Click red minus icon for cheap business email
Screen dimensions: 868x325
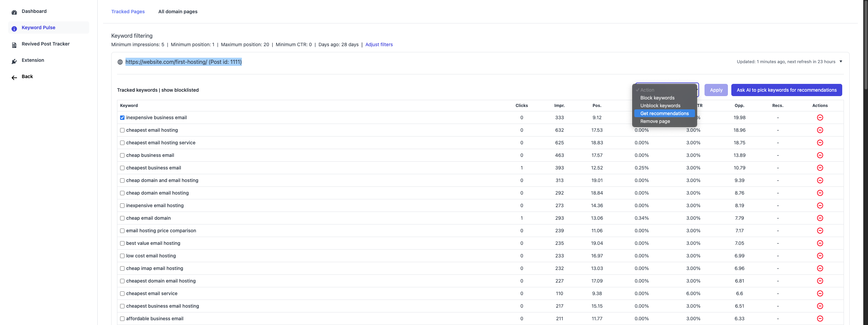(820, 155)
